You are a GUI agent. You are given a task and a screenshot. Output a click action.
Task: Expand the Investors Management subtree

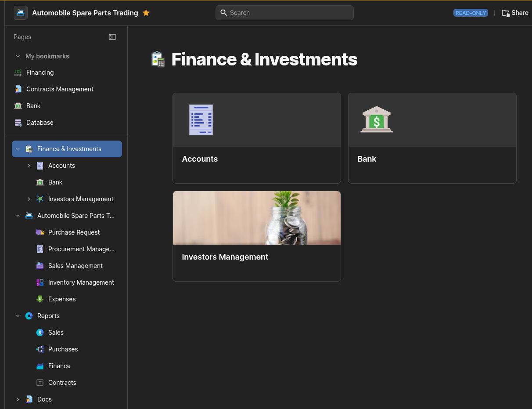coord(29,199)
